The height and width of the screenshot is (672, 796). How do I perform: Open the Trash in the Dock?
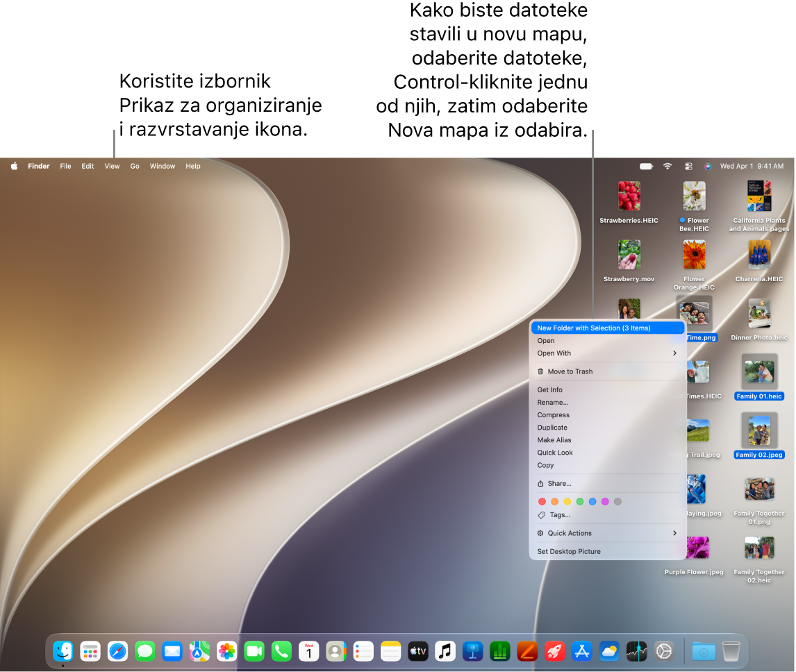tap(731, 651)
